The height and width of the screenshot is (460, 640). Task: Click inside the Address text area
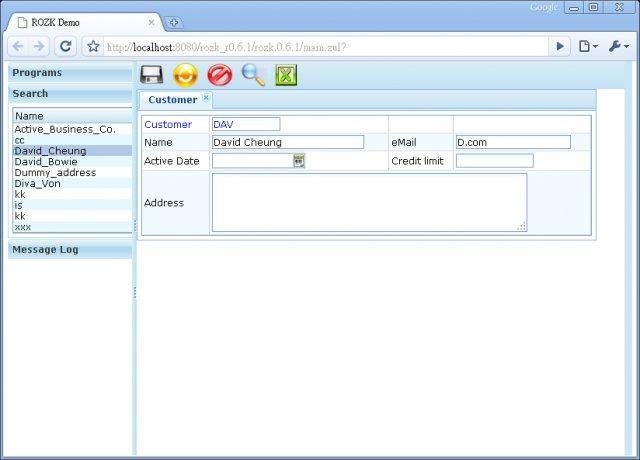click(369, 202)
